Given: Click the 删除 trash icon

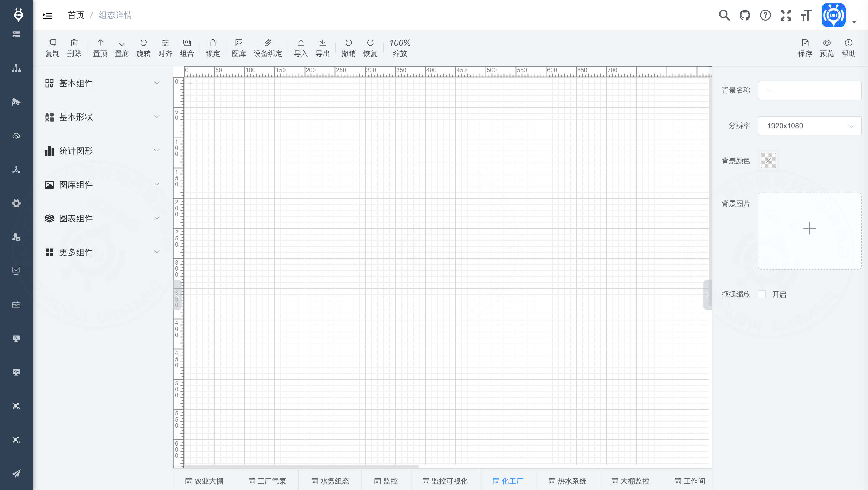Looking at the screenshot, I should point(74,43).
